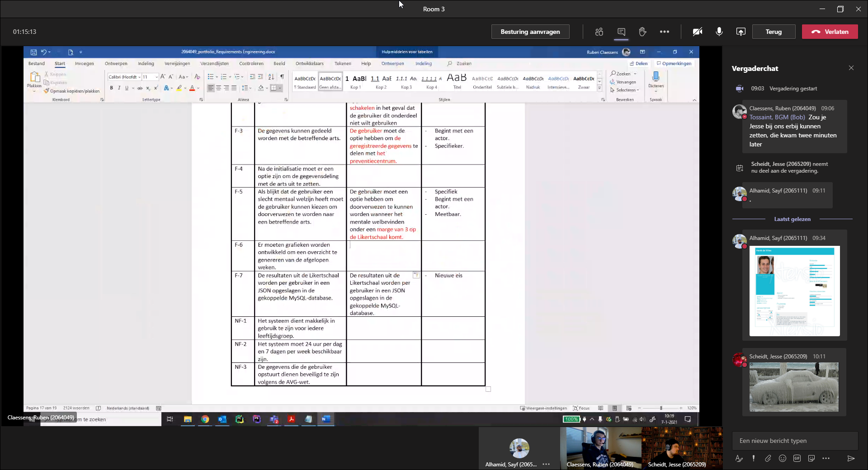Viewport: 868px width, 470px height.
Task: Open more options next to Alhamid, Sayf tile
Action: point(546,464)
